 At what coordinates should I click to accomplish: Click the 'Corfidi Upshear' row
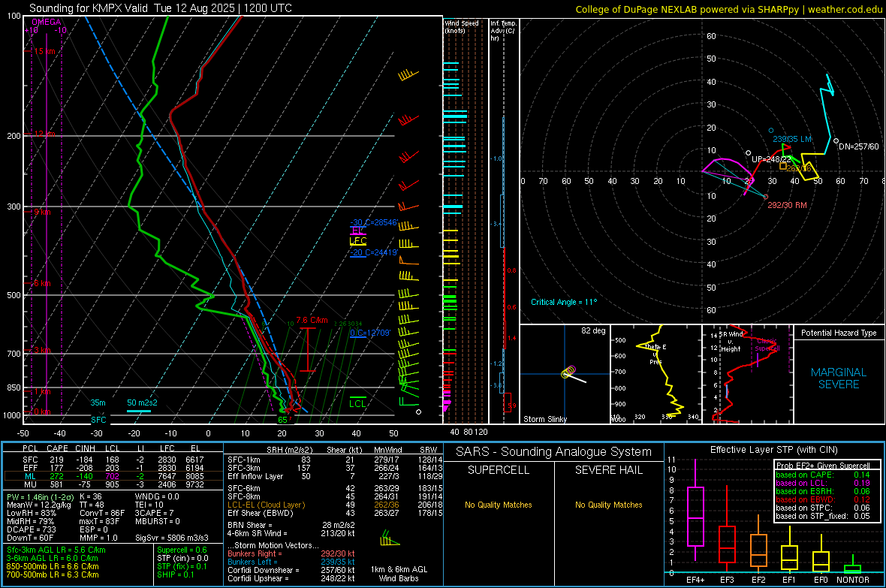click(x=291, y=578)
